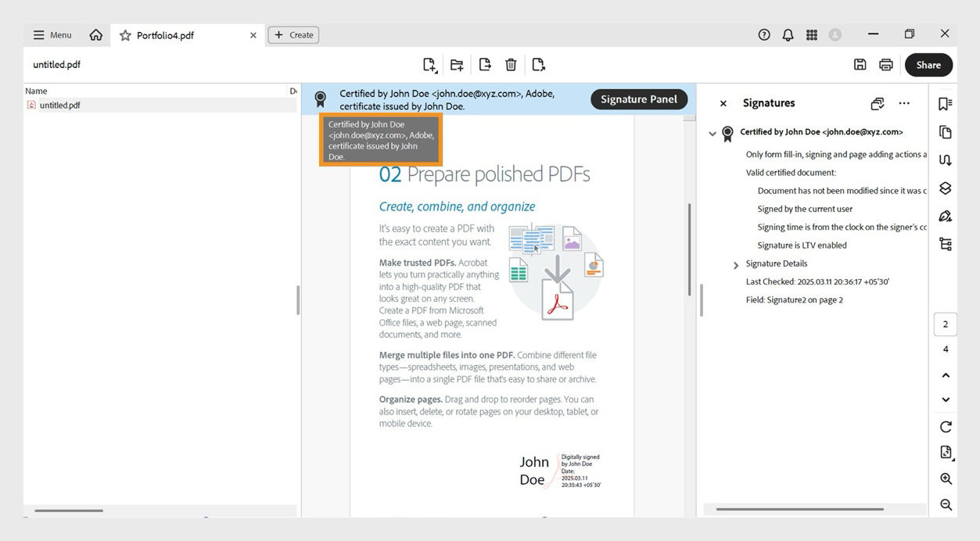Viewport: 980px width, 541px height.
Task: Add a folder to the portfolio
Action: pyautogui.click(x=457, y=64)
